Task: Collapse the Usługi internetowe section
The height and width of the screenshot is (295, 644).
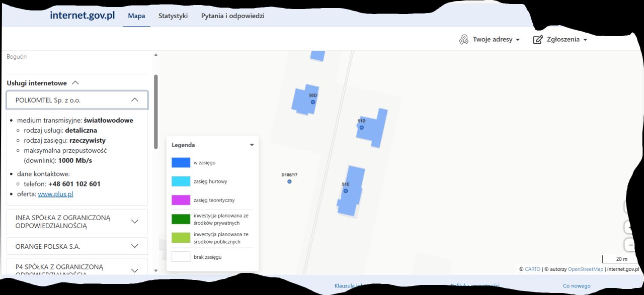Action: 43,83
